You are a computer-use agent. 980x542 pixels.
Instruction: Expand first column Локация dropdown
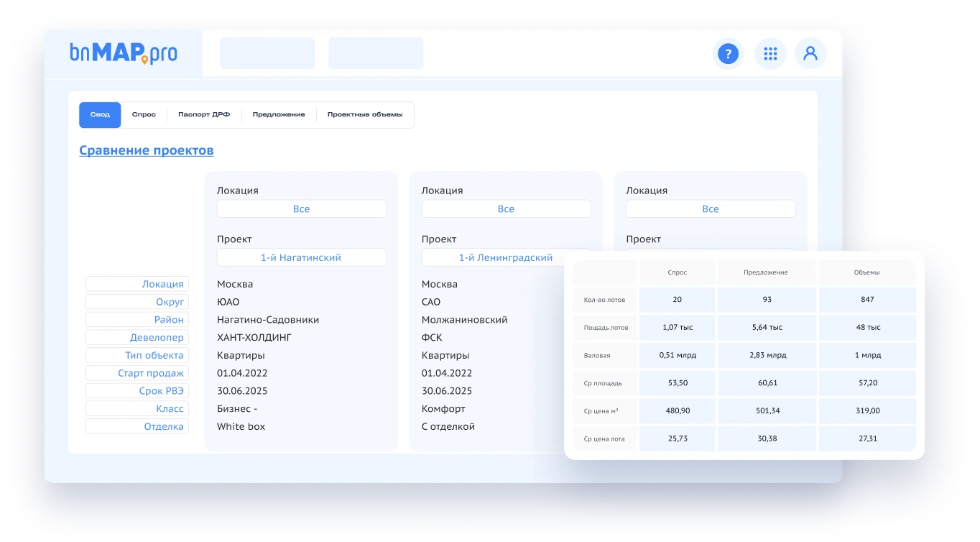[x=301, y=209]
